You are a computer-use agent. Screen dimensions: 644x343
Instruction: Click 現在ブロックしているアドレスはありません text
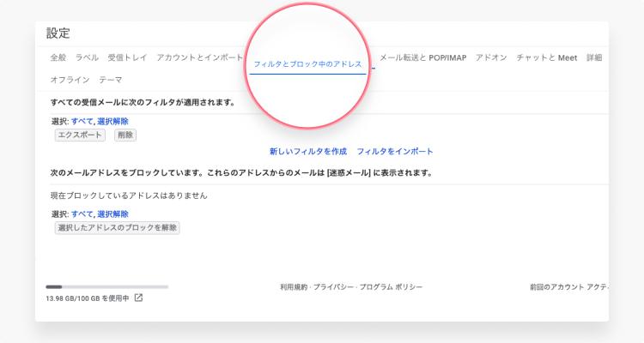coord(129,196)
